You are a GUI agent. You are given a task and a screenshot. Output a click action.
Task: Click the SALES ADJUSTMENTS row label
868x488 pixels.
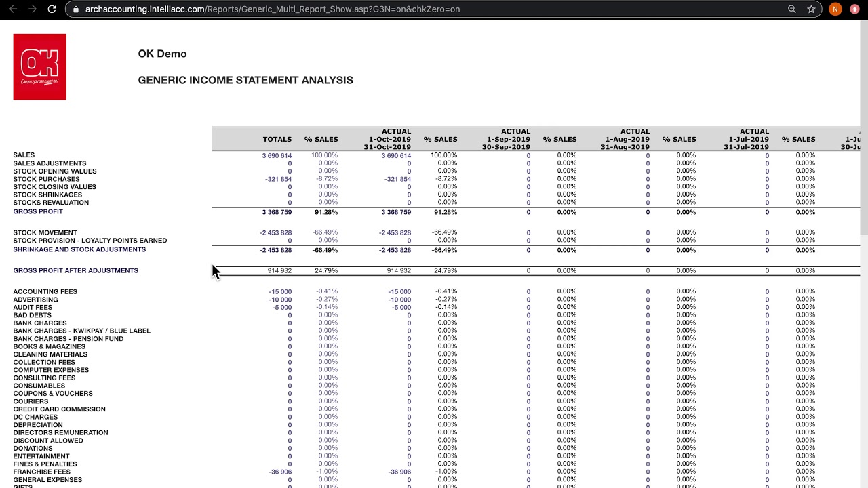click(x=50, y=163)
